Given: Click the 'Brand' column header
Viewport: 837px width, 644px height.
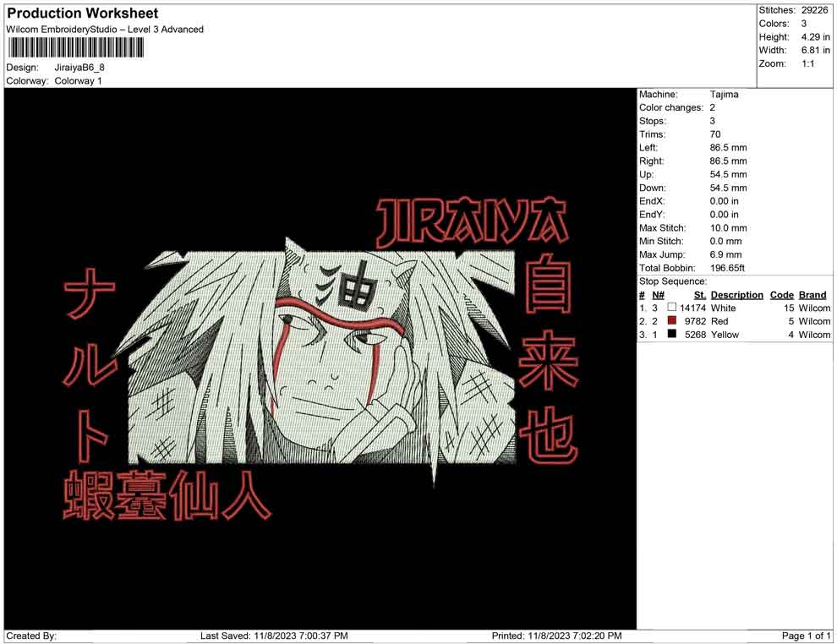Looking at the screenshot, I should pyautogui.click(x=812, y=295).
